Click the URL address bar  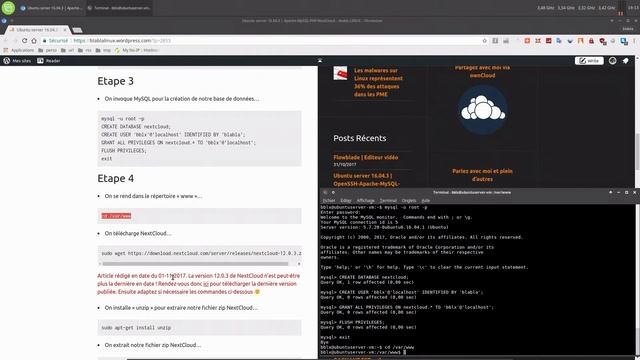click(x=261, y=41)
